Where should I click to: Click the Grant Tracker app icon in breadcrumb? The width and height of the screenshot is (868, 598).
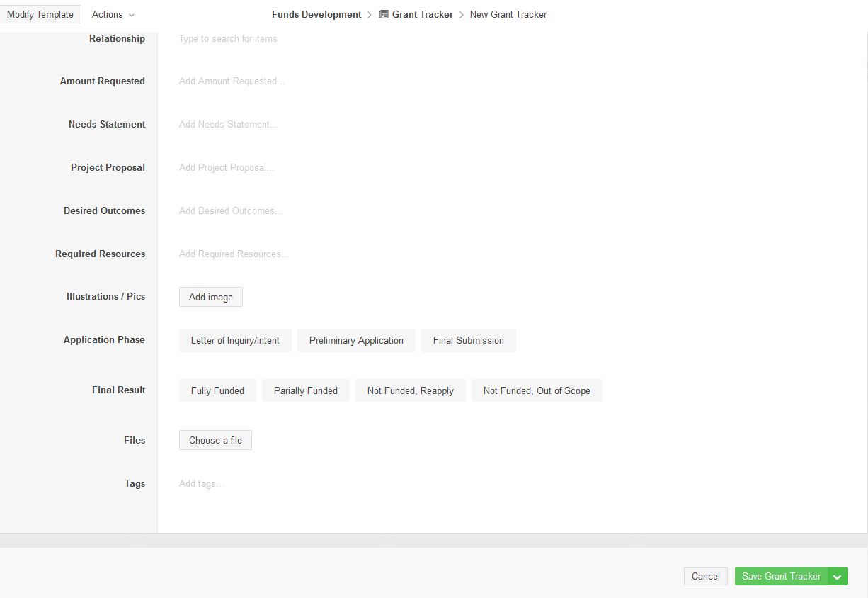384,14
